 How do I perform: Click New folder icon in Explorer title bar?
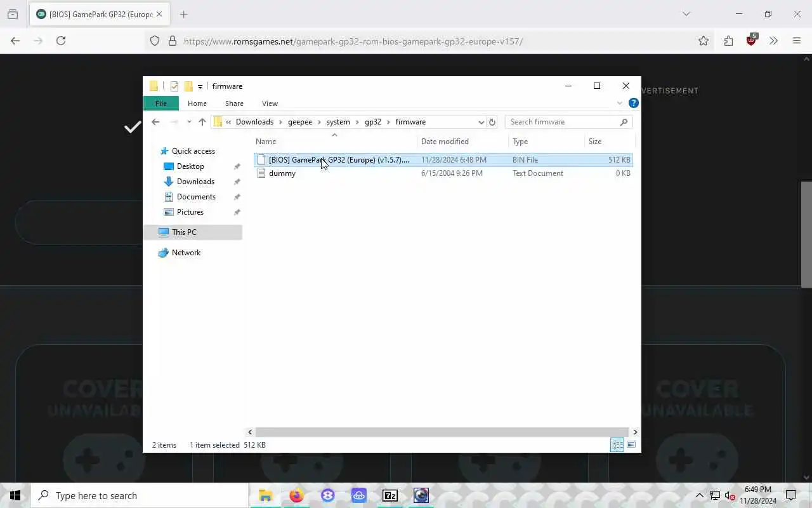(x=188, y=86)
